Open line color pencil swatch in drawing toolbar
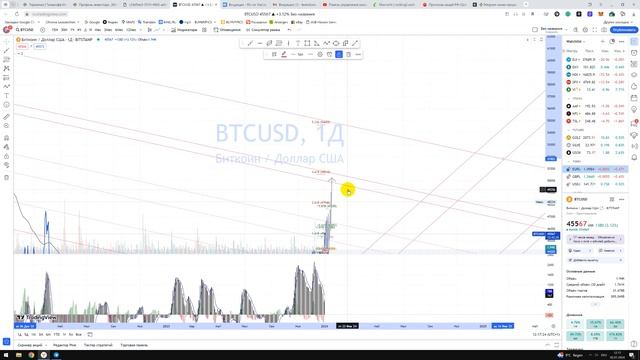This screenshot has height=360, width=640. pos(284,54)
